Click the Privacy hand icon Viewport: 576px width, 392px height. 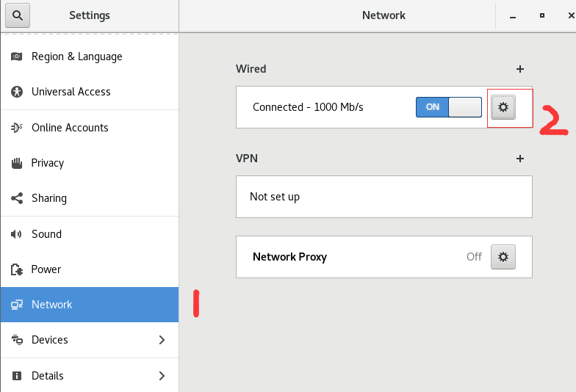click(x=18, y=163)
